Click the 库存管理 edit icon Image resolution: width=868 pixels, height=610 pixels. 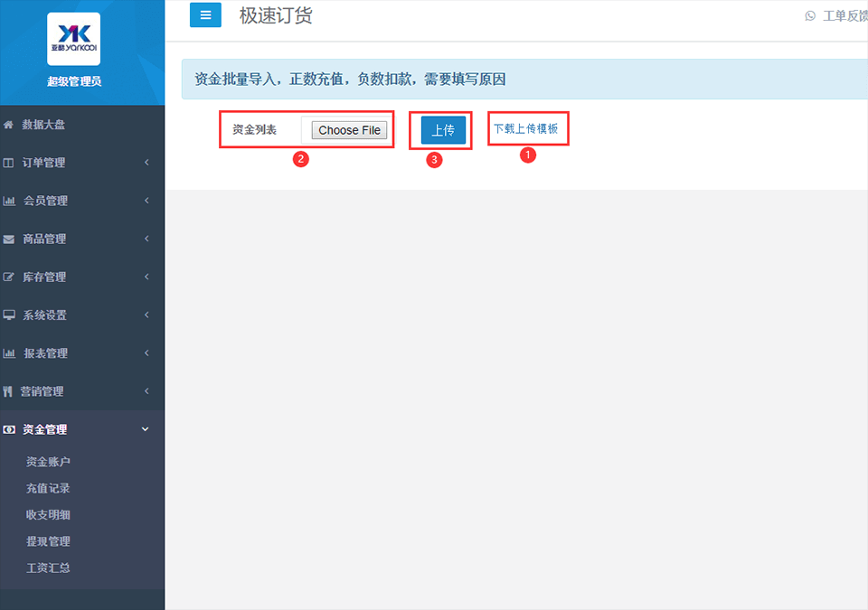point(8,277)
